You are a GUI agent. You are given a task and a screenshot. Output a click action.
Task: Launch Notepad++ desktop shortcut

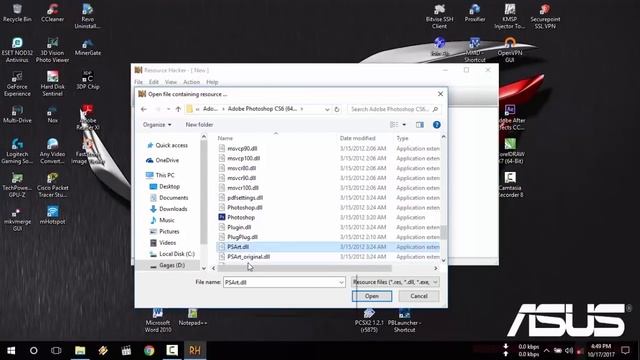193,318
